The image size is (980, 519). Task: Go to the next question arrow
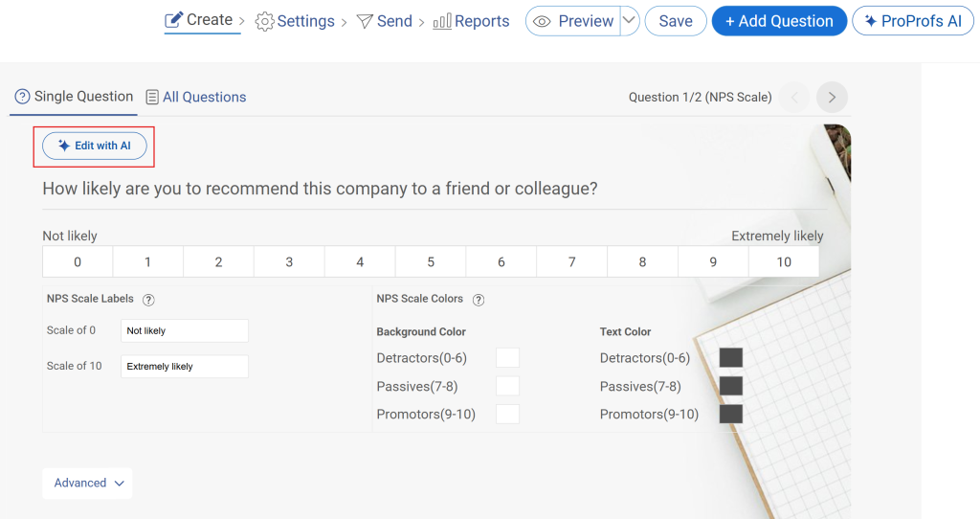(832, 98)
